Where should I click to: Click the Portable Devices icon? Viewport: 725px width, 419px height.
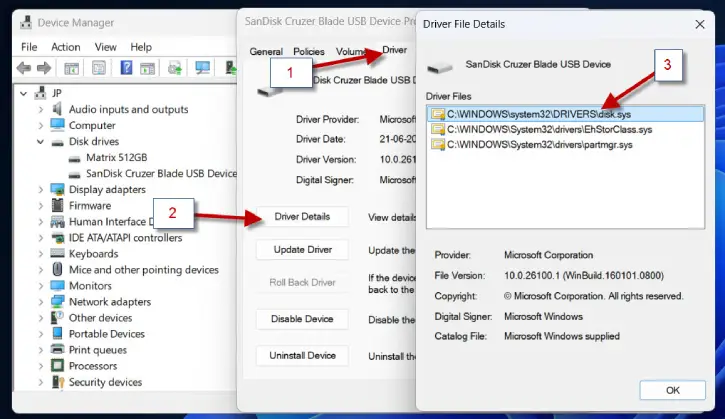(57, 333)
